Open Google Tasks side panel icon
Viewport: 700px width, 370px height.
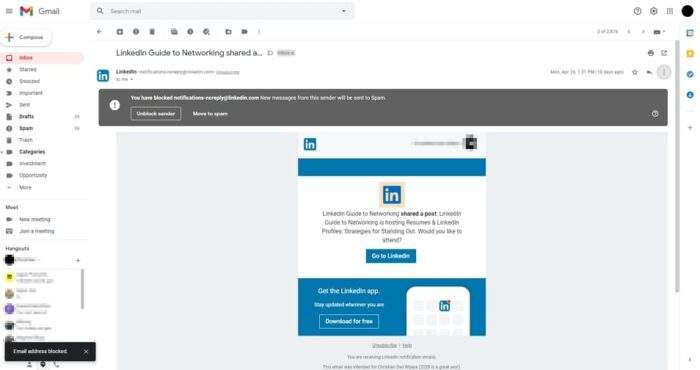tap(690, 74)
